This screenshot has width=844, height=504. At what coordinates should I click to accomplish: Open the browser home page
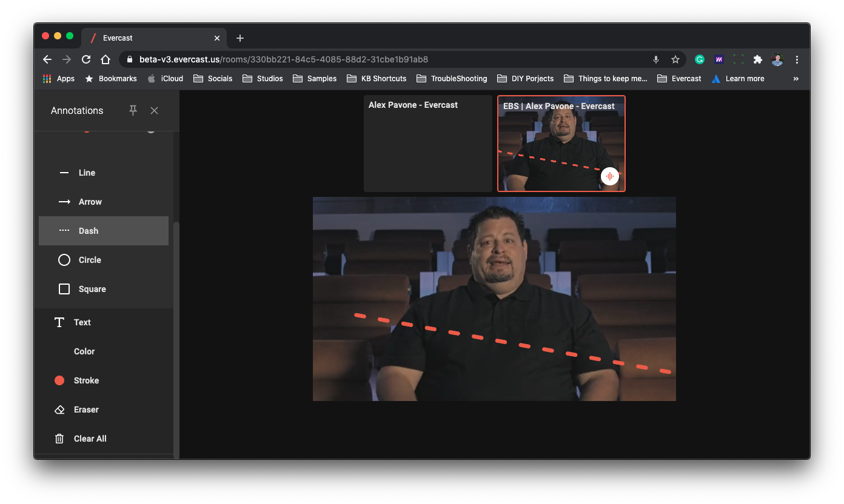coord(105,59)
